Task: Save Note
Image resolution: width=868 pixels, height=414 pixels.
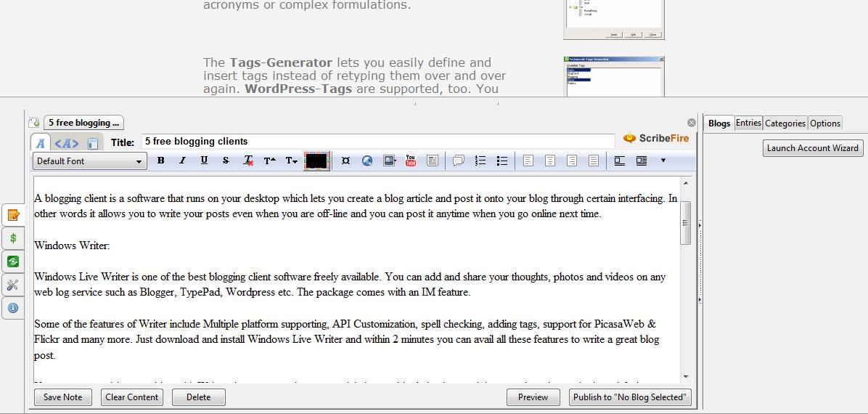Action: click(x=62, y=397)
